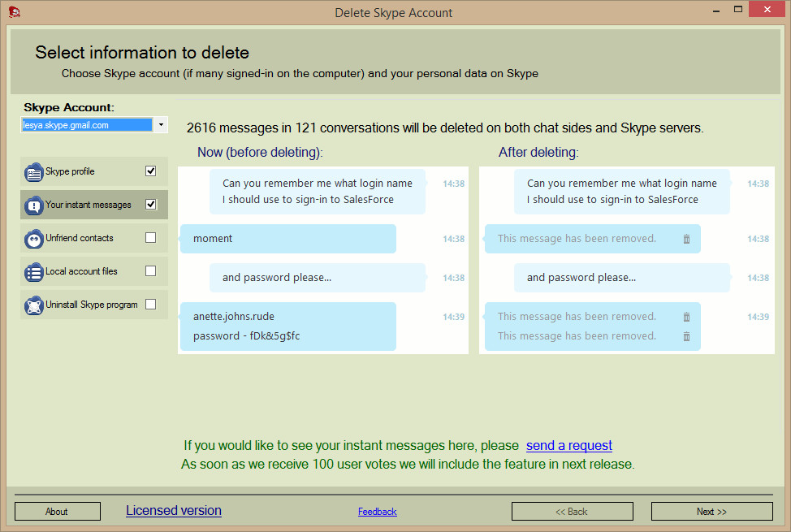Click the 'Select information to delete' heading
791x532 pixels.
tap(142, 53)
